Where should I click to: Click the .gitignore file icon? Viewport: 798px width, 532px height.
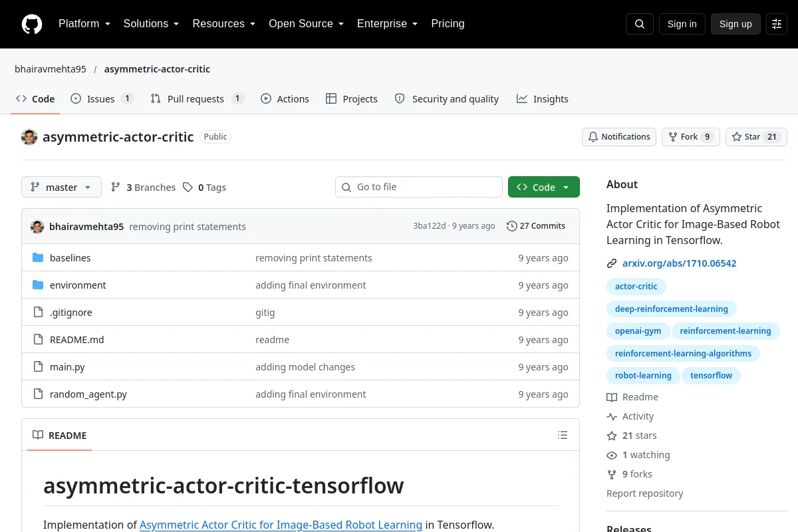[38, 313]
